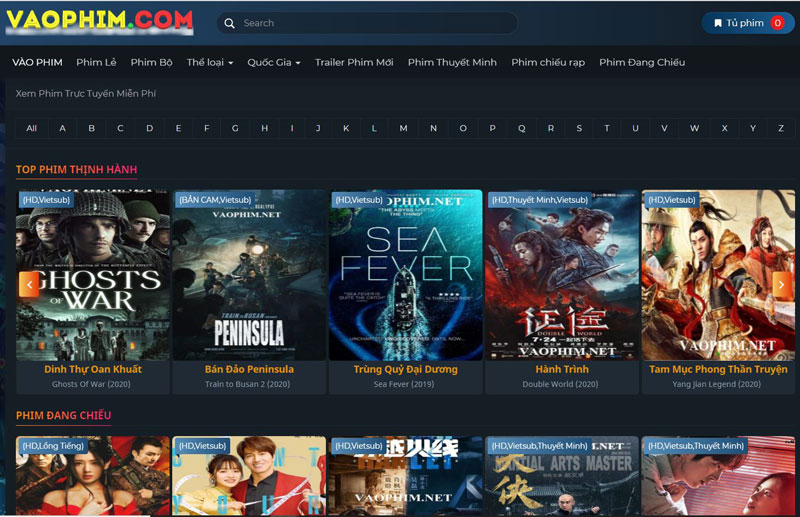Screen dimensions: 800x517
Task: Click the Bán Đảo Peninsula title
Action: click(x=249, y=369)
